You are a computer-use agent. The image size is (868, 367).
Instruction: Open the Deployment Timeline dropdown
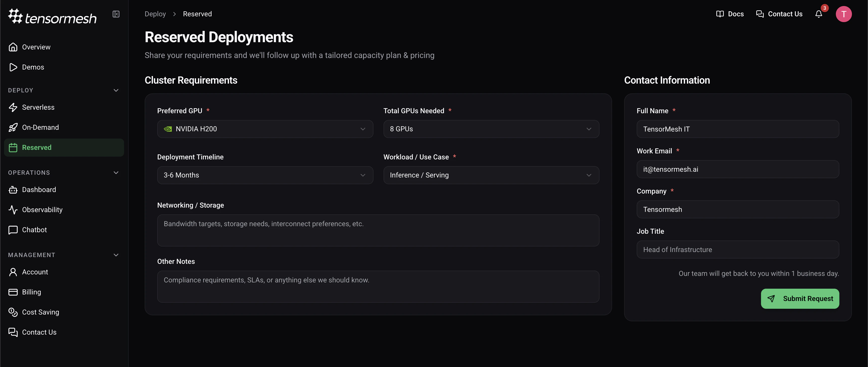point(265,175)
